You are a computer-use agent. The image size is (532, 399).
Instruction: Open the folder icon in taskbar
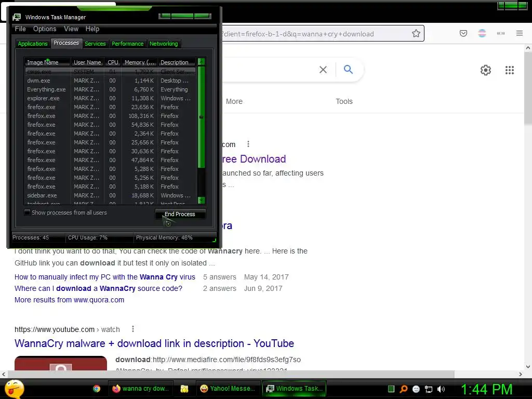click(x=184, y=389)
